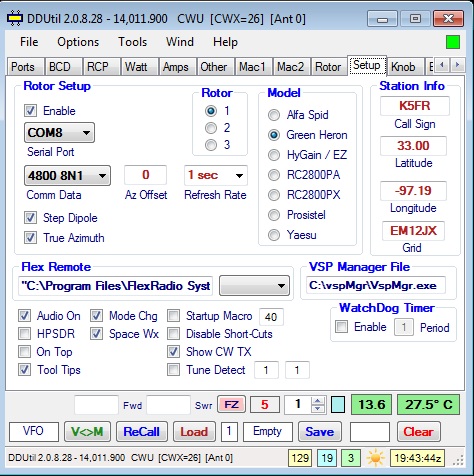Decrease memory number with down spinner
Image resolution: width=474 pixels, height=476 pixels.
point(318,409)
